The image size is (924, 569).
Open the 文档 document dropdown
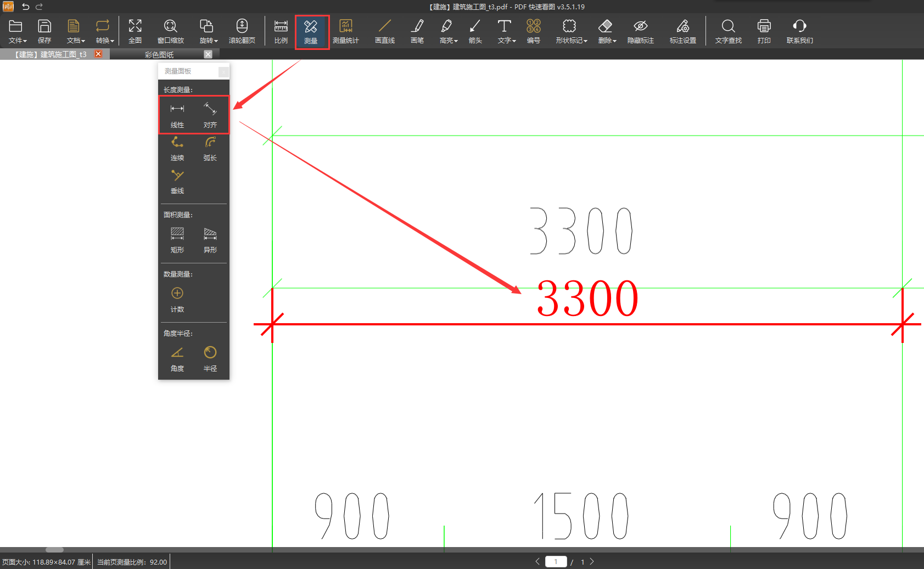[x=75, y=32]
